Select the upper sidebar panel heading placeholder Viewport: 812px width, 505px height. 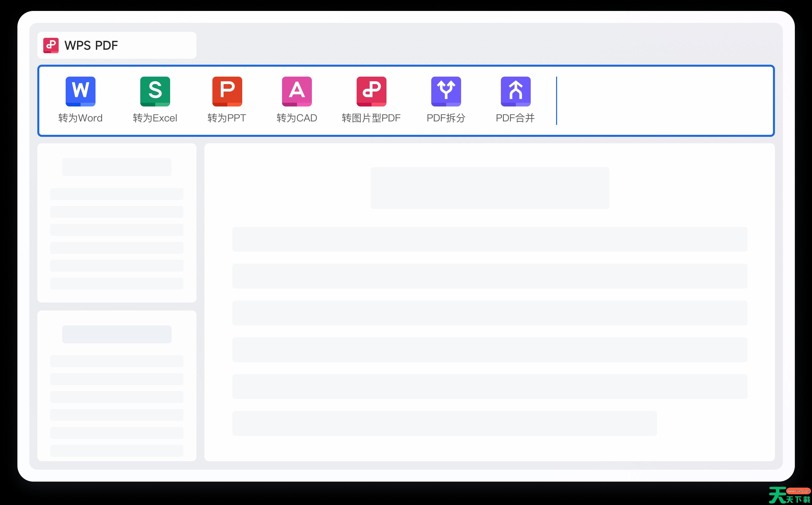point(117,167)
